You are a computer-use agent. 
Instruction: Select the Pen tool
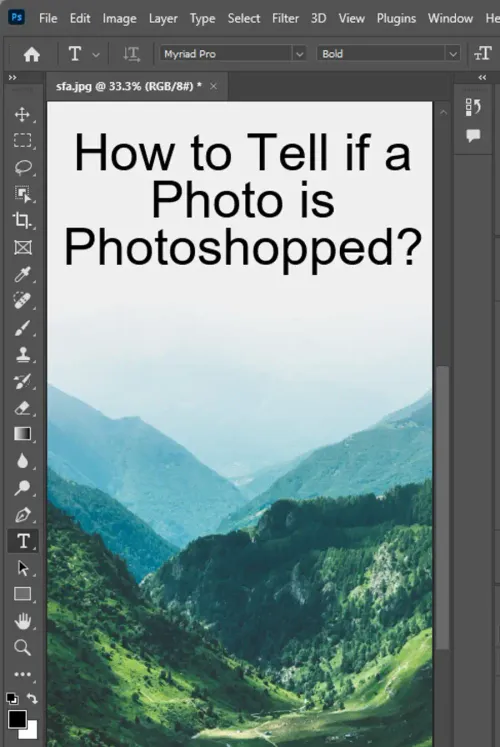point(22,515)
